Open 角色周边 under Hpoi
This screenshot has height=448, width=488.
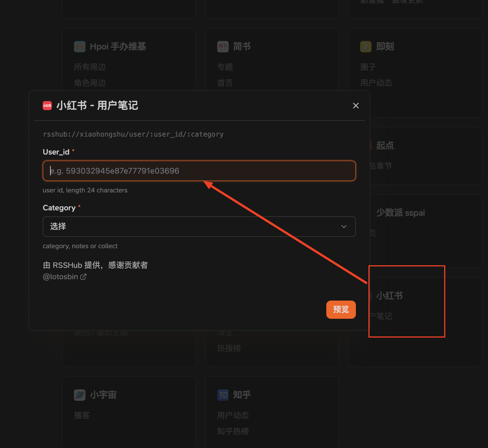click(90, 83)
